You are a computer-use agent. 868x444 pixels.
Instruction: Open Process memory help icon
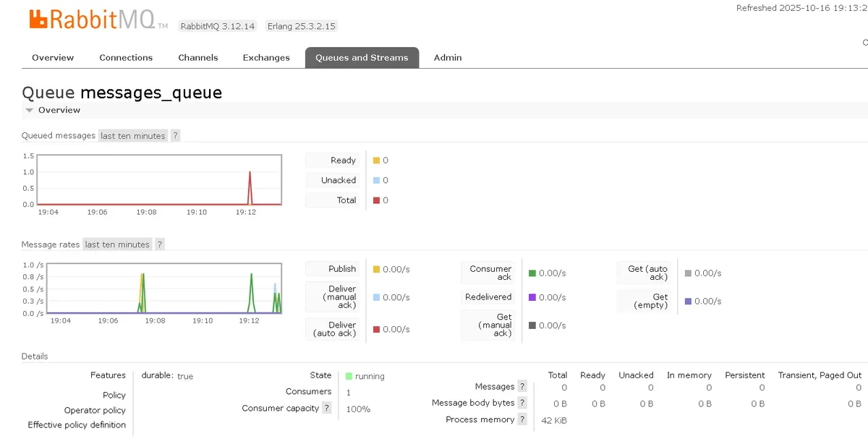tap(522, 419)
